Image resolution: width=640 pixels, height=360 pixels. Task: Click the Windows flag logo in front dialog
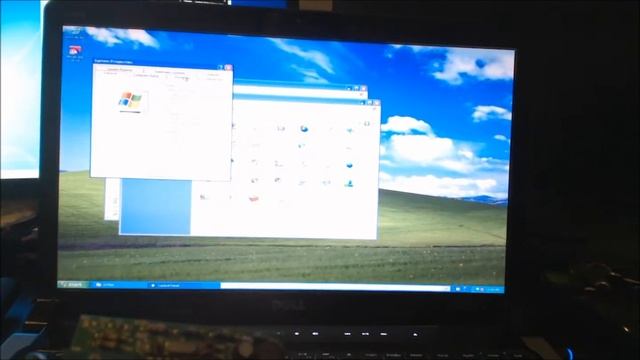pyautogui.click(x=130, y=100)
